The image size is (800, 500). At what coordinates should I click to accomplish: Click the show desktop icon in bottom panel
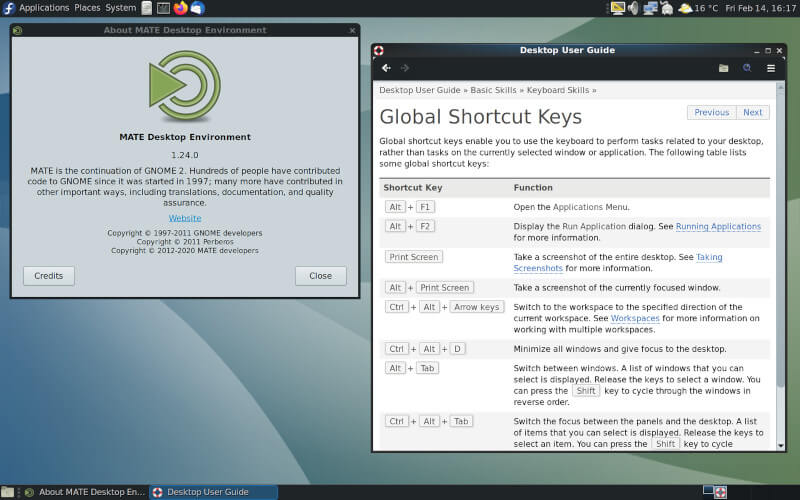click(7, 492)
